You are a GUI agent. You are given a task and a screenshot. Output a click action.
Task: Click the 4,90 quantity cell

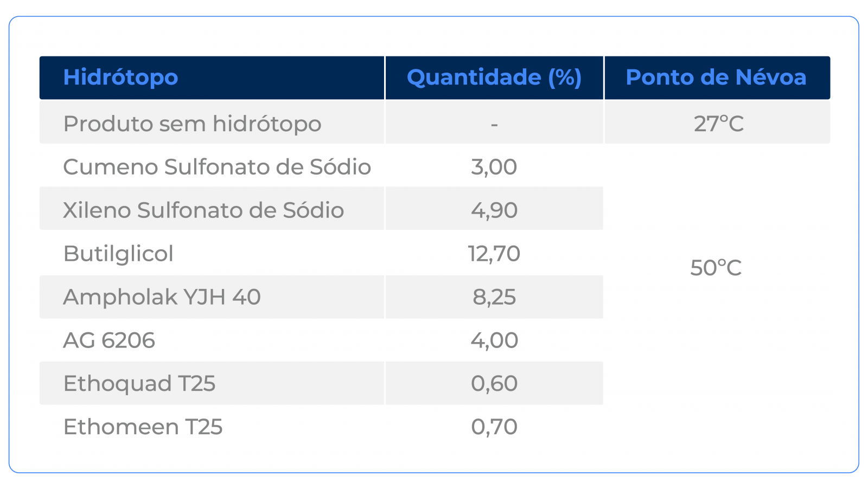pyautogui.click(x=494, y=210)
